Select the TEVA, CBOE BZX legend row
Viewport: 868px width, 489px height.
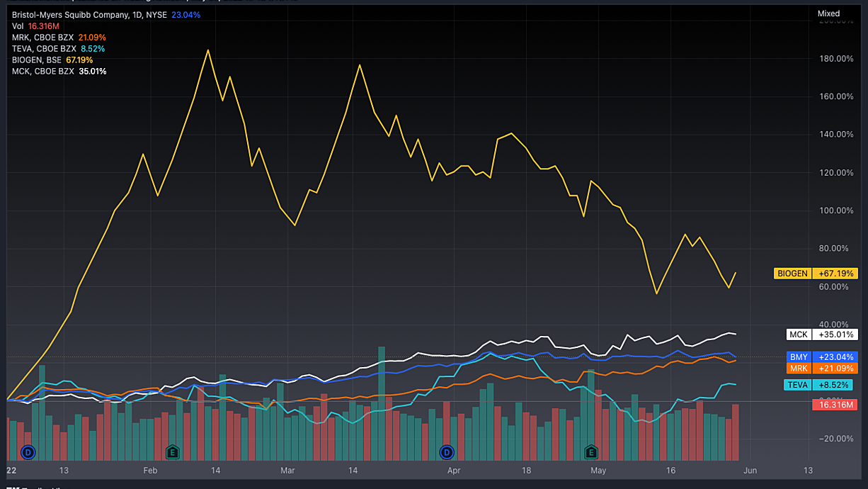(x=58, y=48)
